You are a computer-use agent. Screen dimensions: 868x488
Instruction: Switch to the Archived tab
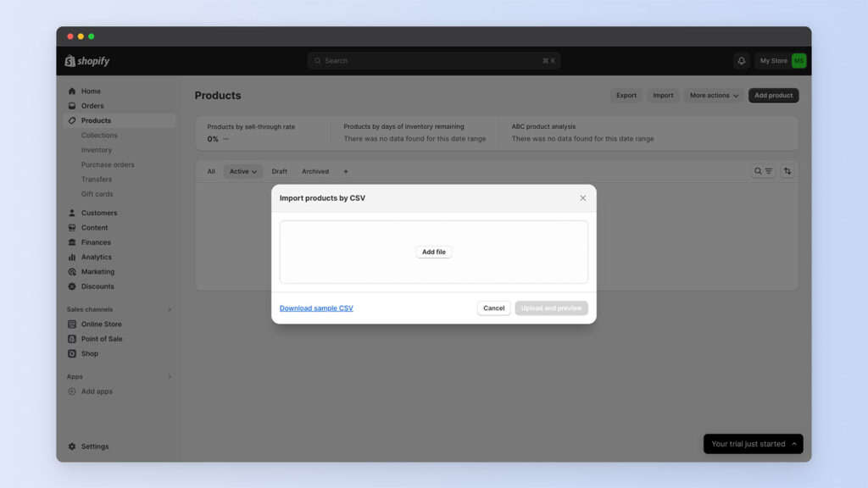click(x=315, y=171)
